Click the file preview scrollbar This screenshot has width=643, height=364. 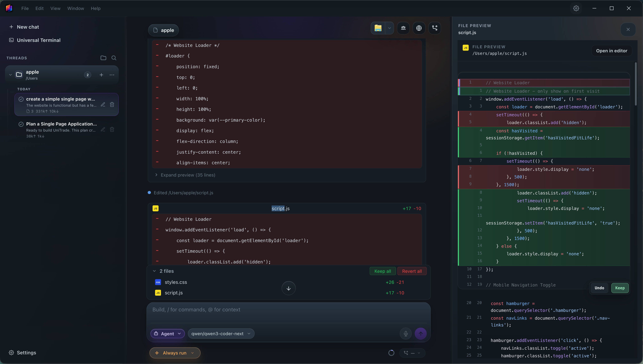pyautogui.click(x=636, y=84)
